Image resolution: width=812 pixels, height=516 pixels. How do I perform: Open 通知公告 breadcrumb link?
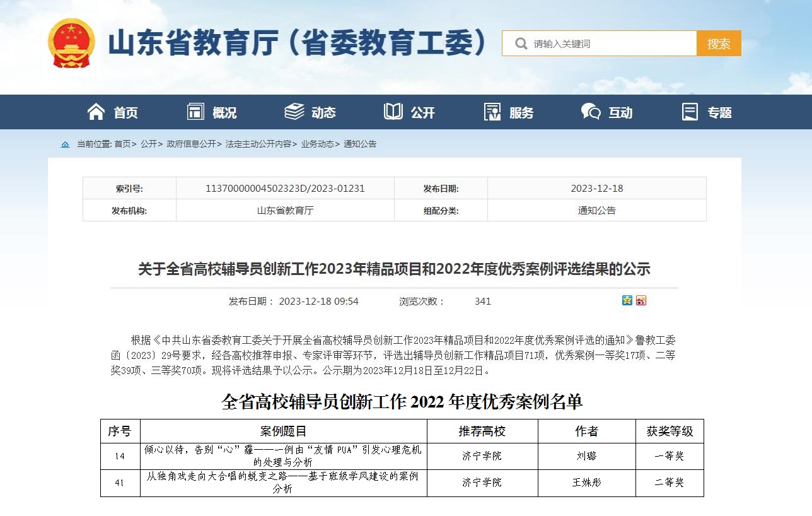click(360, 144)
